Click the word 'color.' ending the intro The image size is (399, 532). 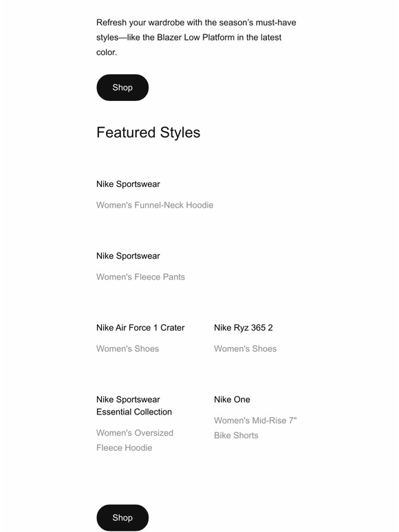point(107,52)
